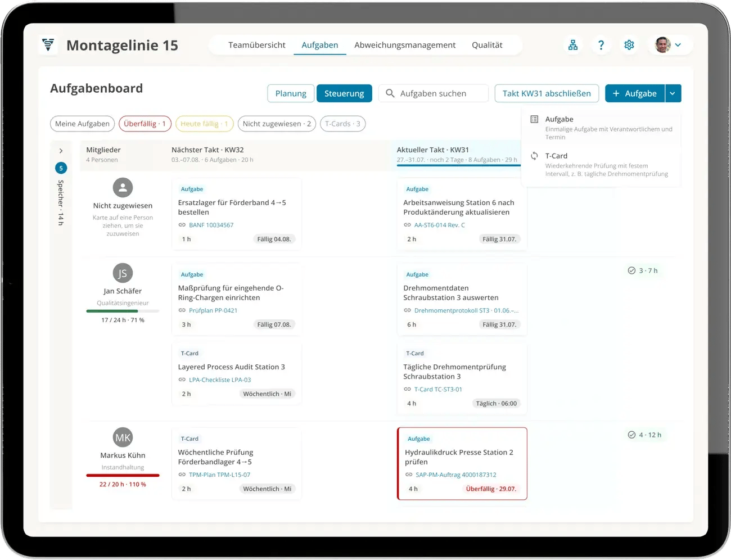731x560 pixels.
Task: Toggle the T-Cards · 3 filter chip
Action: [x=342, y=124]
